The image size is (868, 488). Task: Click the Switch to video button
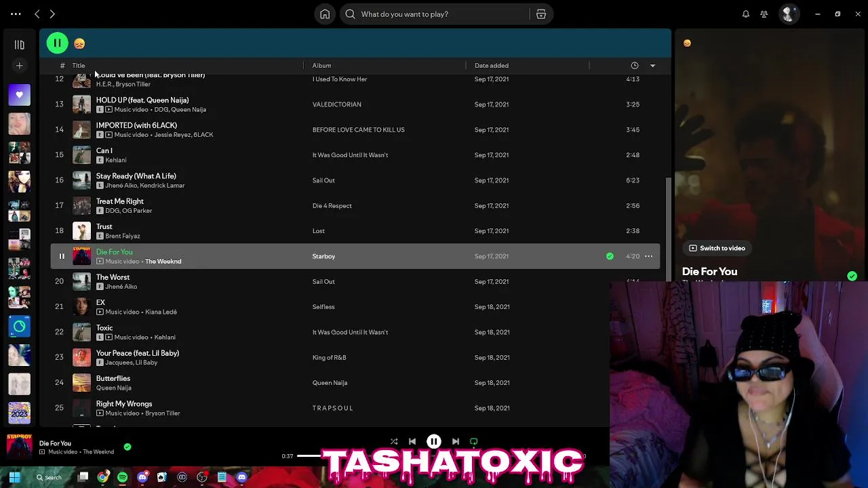click(717, 248)
